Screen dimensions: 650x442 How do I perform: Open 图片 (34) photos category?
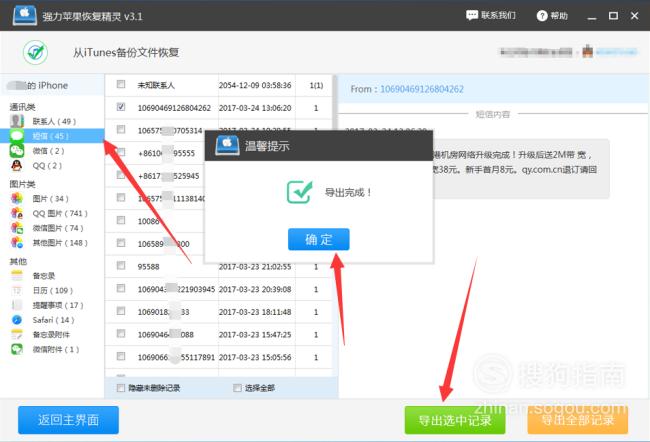coord(50,199)
